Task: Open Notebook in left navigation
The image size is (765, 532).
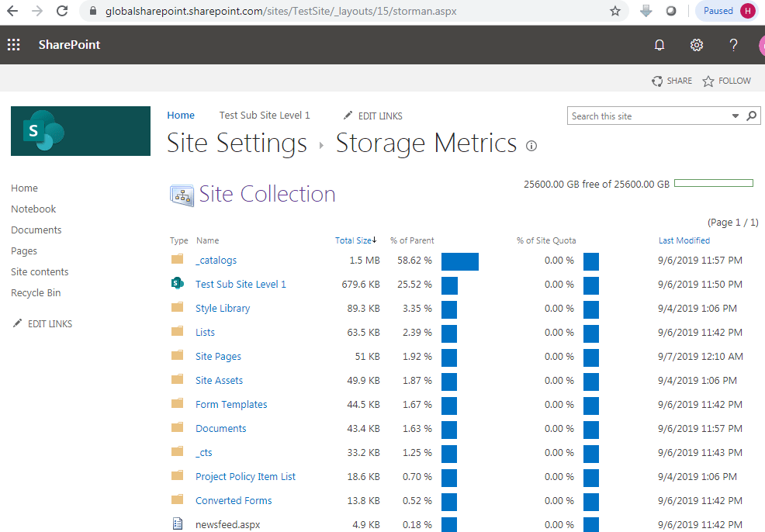Action: pos(33,209)
